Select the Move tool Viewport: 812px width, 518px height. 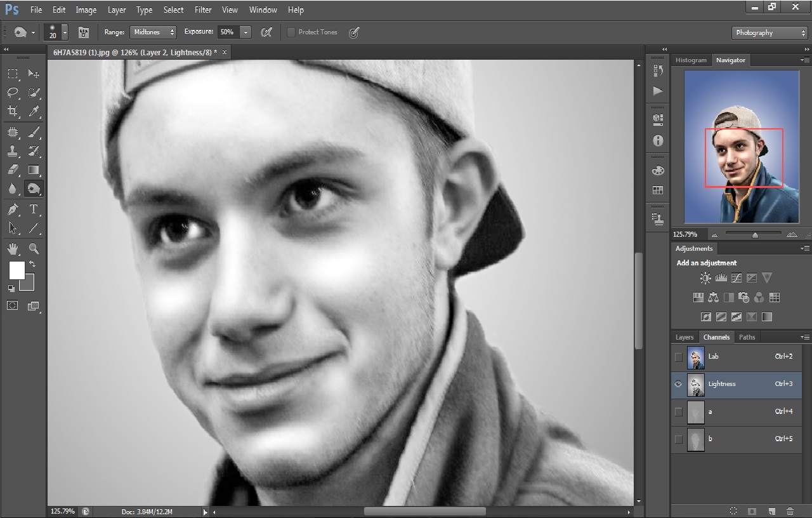[x=34, y=74]
